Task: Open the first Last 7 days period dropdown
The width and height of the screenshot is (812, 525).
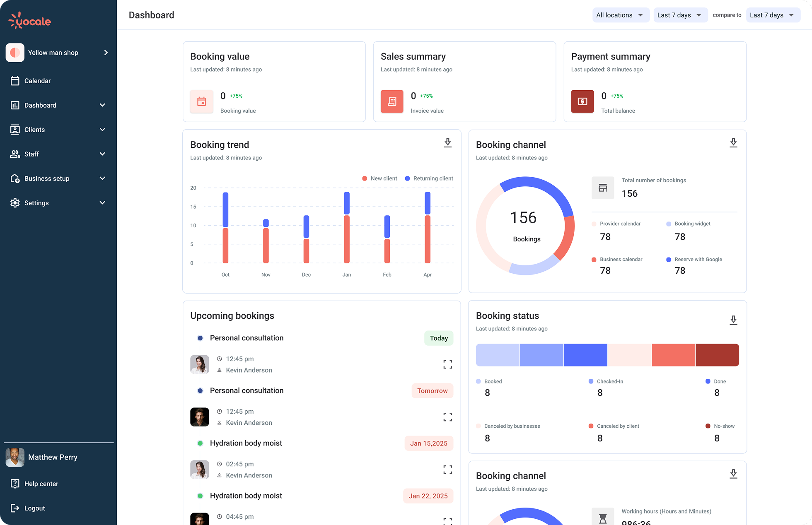Action: [680, 15]
